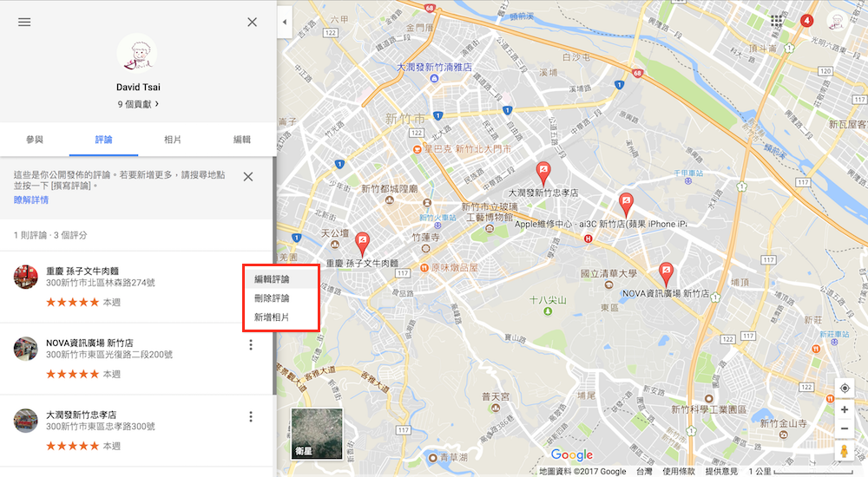The height and width of the screenshot is (477, 868).
Task: Open more options for NOVA資訊廣場 review
Action: point(251,345)
